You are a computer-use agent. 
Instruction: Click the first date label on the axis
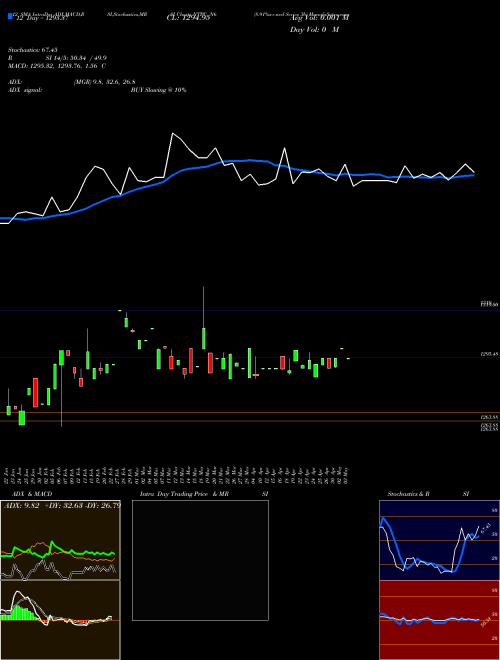point(7,476)
